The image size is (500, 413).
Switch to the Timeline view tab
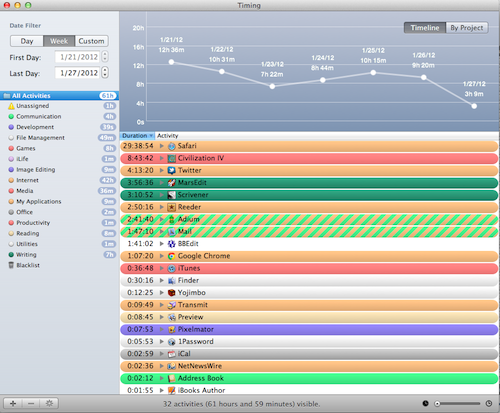[x=425, y=28]
